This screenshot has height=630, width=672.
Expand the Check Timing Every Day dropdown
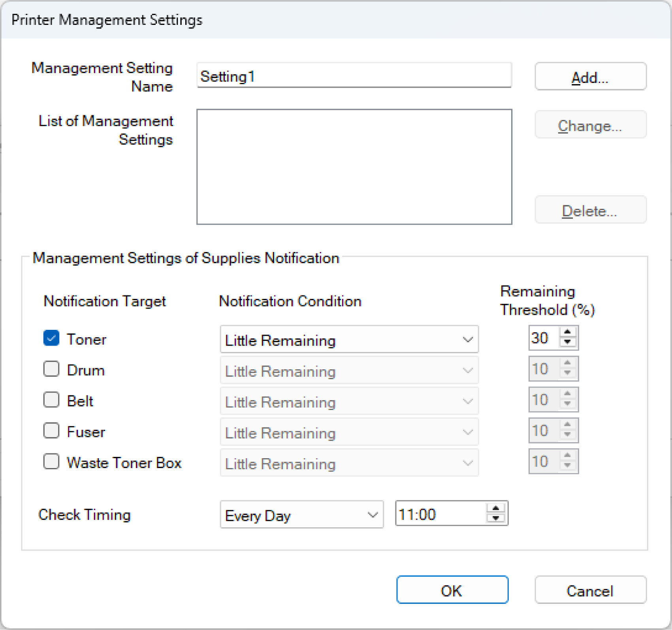(301, 515)
